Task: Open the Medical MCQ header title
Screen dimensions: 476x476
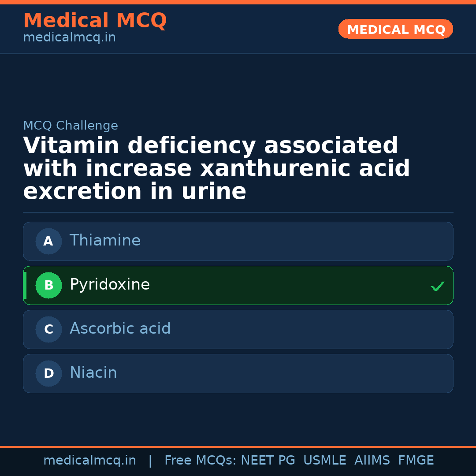Action: [95, 21]
